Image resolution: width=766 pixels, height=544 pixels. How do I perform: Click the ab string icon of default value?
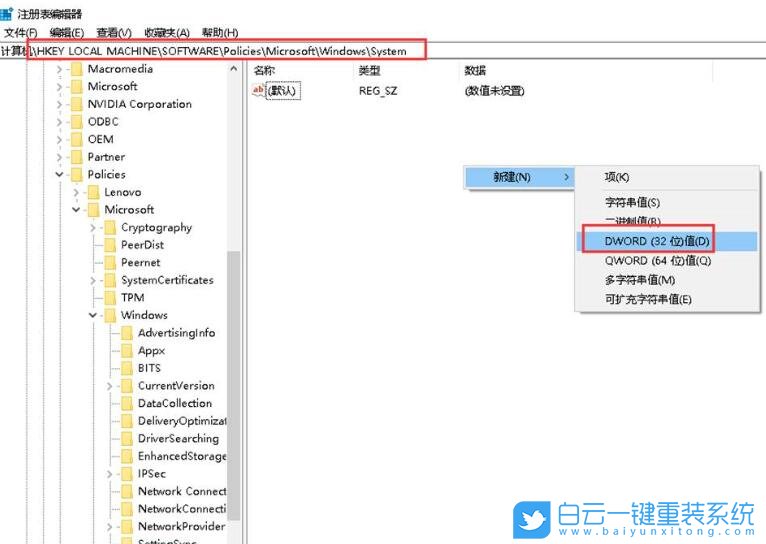[258, 90]
